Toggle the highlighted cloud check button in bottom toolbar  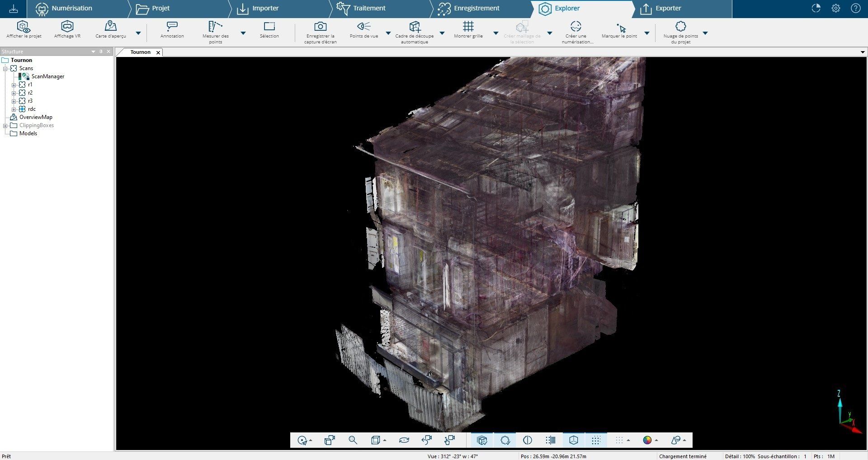[505, 440]
